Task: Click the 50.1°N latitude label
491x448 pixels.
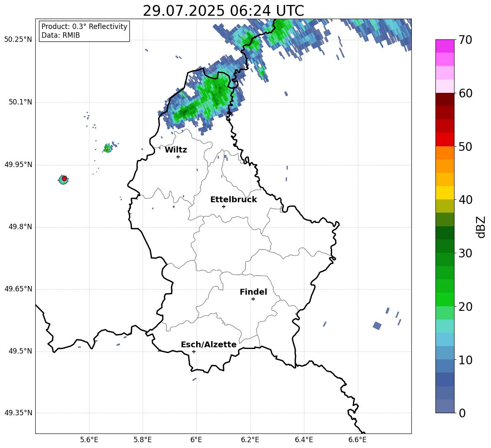Action: [20, 102]
